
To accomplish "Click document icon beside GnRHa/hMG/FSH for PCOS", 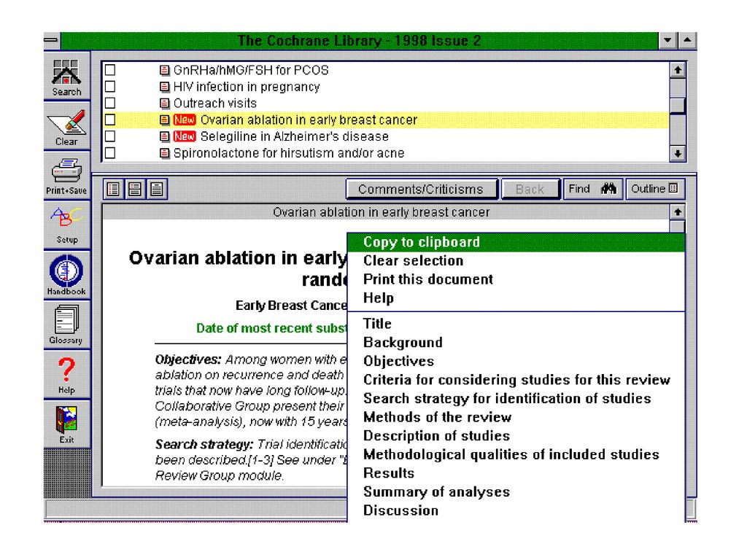I will [164, 71].
